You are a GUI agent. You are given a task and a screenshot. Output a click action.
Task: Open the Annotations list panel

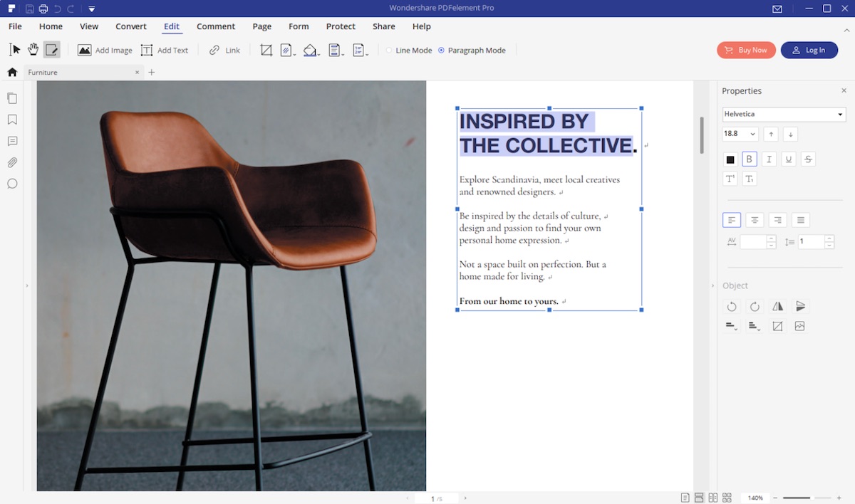12,141
